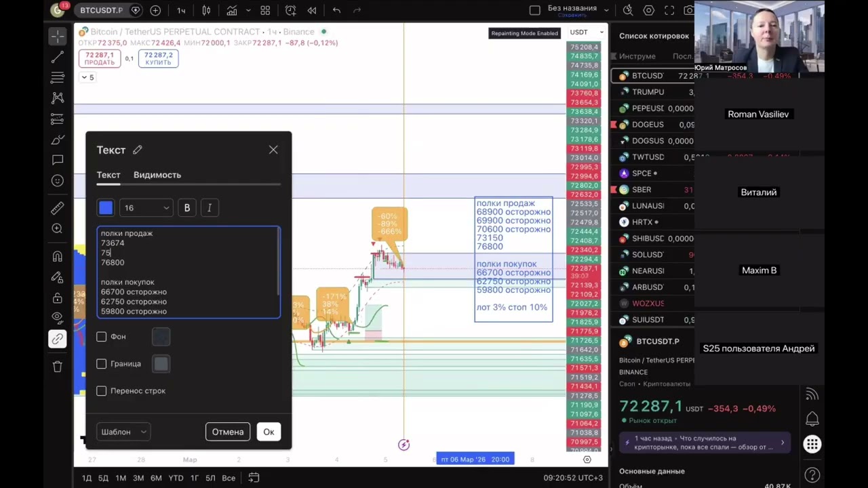
Task: Select the brush drawing tool
Action: (x=58, y=140)
